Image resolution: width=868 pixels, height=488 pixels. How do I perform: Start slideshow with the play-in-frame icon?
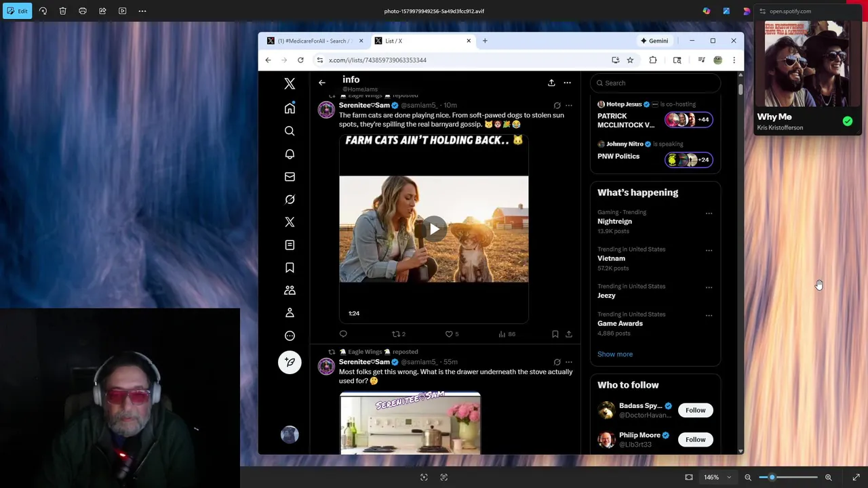click(x=122, y=11)
